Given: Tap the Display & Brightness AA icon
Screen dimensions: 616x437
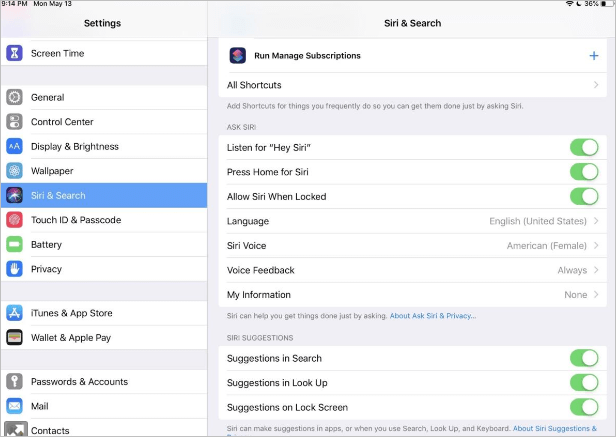Looking at the screenshot, I should pos(14,146).
